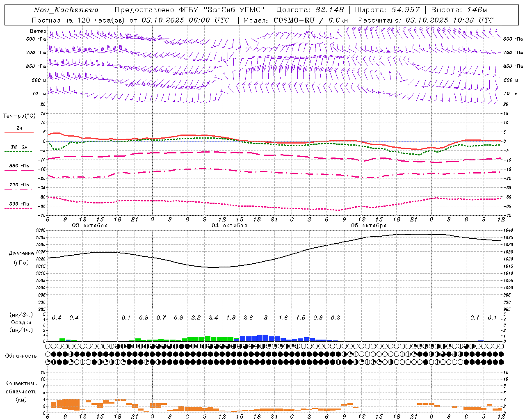Click the 'Конвективн.' convective cloud label
Screen dimensions: 525x420
[x=21, y=383]
